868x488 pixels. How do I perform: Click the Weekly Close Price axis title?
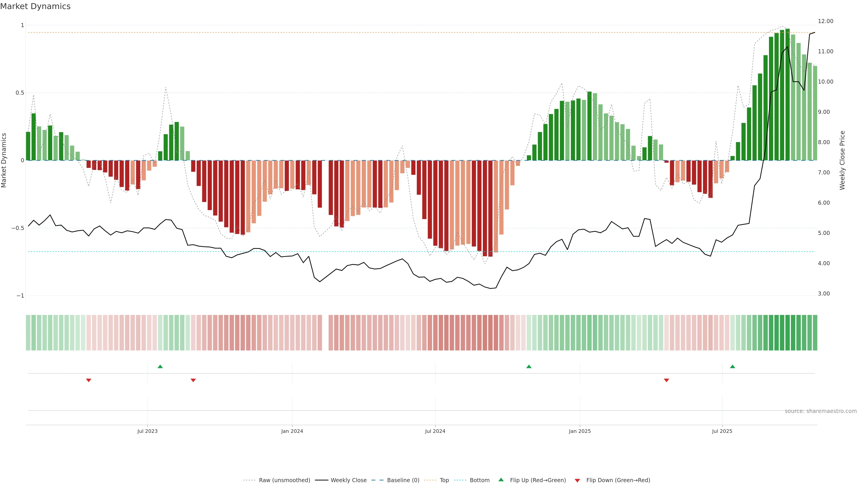(842, 160)
